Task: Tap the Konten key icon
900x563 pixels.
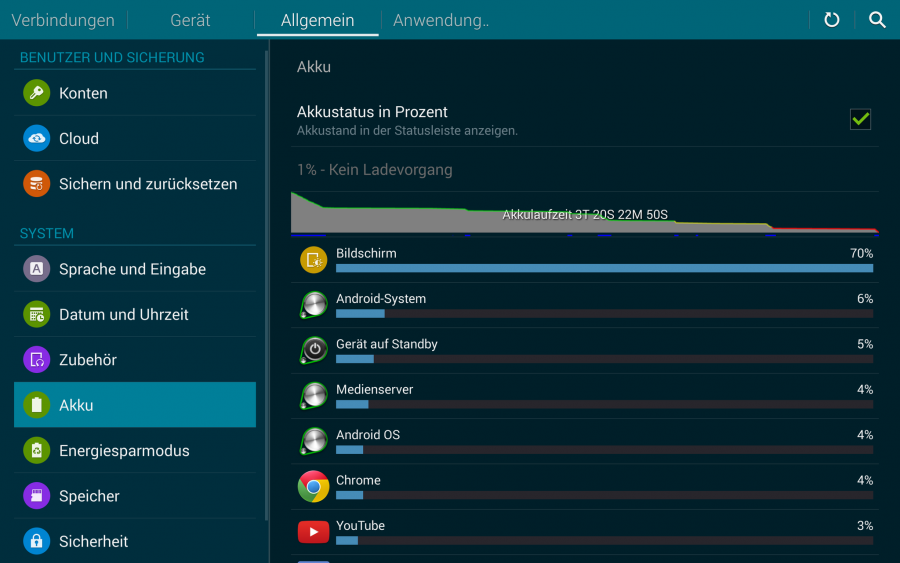Action: click(x=37, y=93)
